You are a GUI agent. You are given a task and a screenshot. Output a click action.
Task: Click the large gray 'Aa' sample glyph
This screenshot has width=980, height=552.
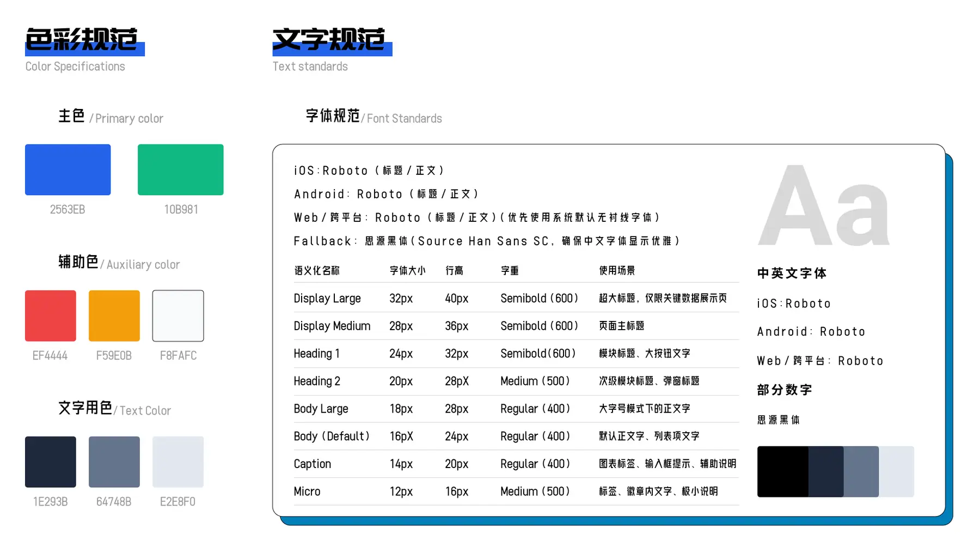pyautogui.click(x=824, y=206)
